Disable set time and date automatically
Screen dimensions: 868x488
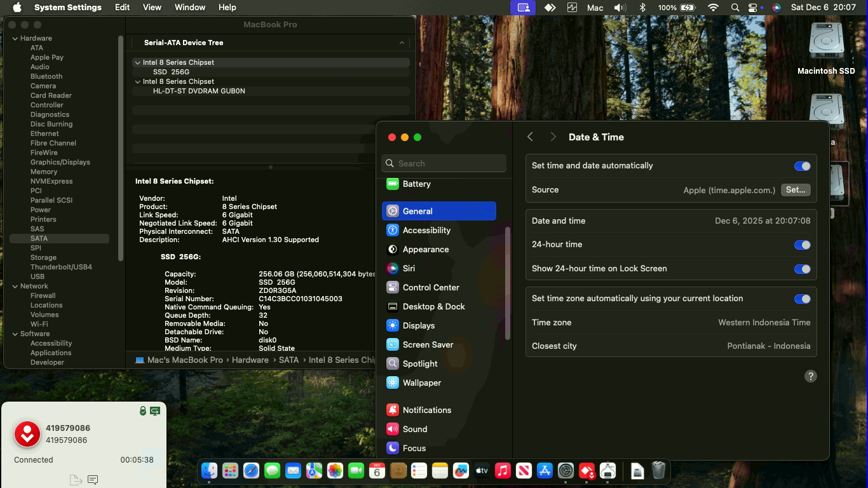coord(802,166)
